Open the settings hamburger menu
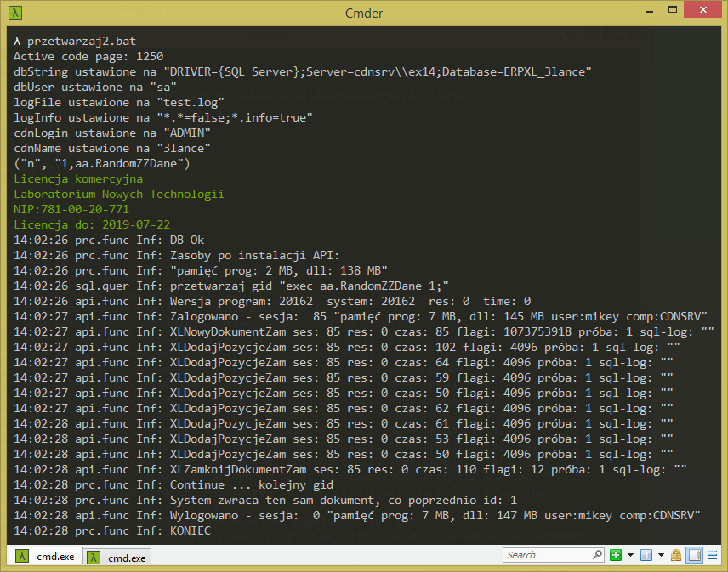The height and width of the screenshot is (572, 728). (710, 555)
